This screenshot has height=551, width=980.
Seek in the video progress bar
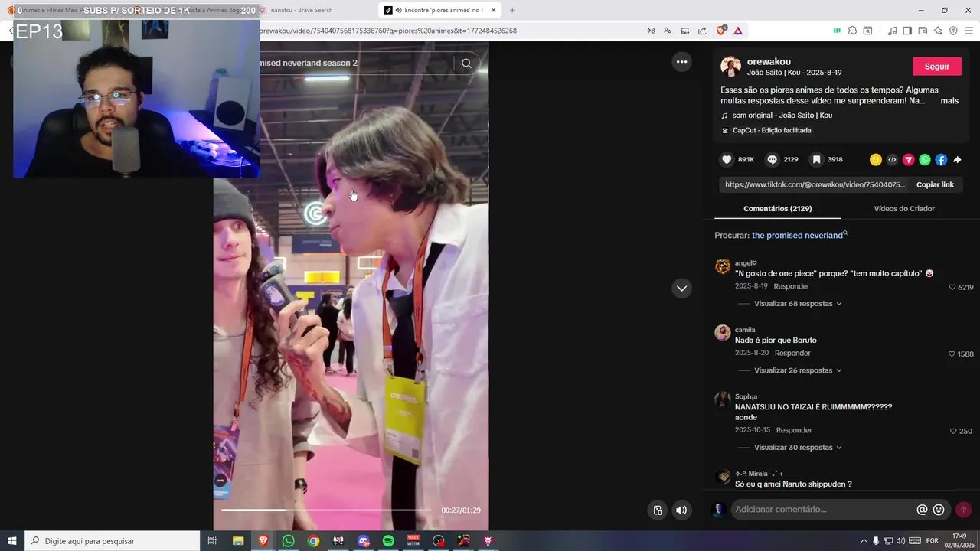click(327, 510)
